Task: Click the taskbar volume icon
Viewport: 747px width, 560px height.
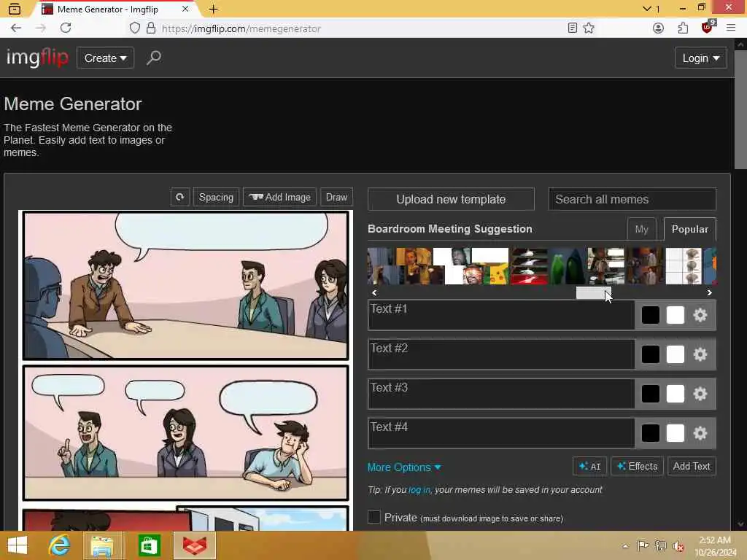Action: click(x=678, y=545)
